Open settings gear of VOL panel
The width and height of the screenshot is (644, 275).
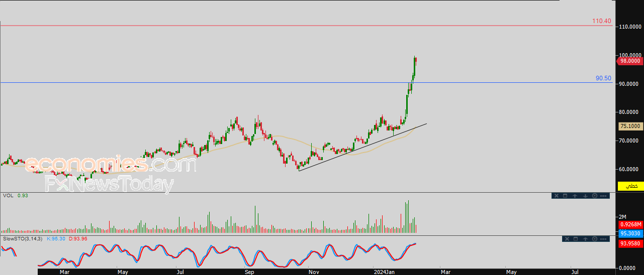(595, 196)
